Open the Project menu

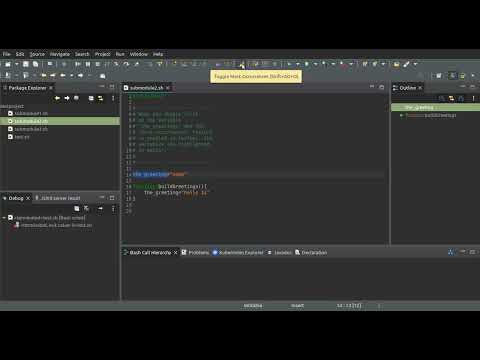[102, 54]
